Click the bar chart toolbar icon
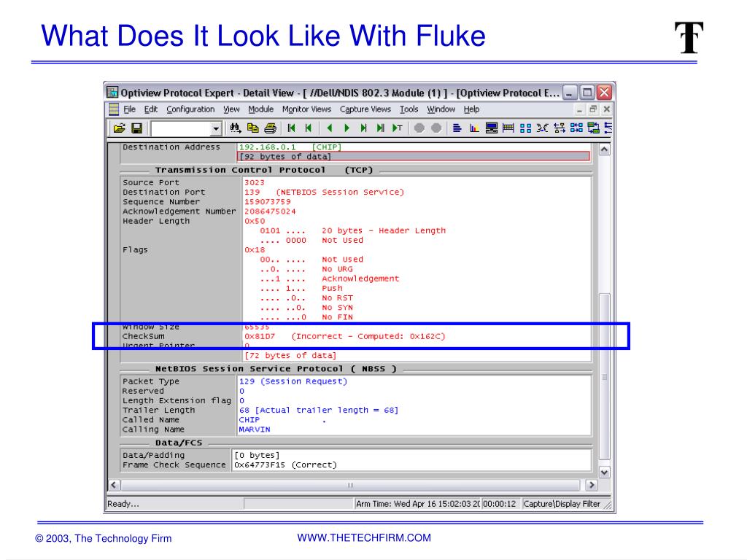 pyautogui.click(x=474, y=128)
